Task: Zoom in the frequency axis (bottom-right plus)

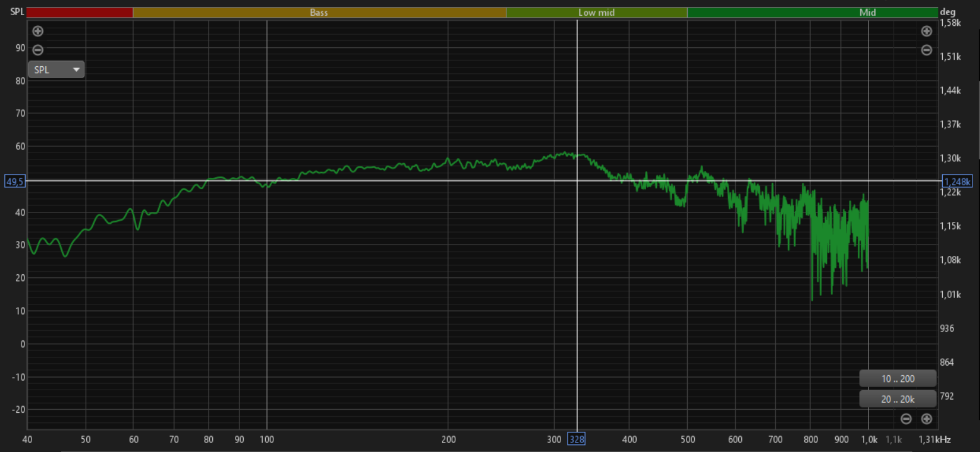Action: coord(926,419)
